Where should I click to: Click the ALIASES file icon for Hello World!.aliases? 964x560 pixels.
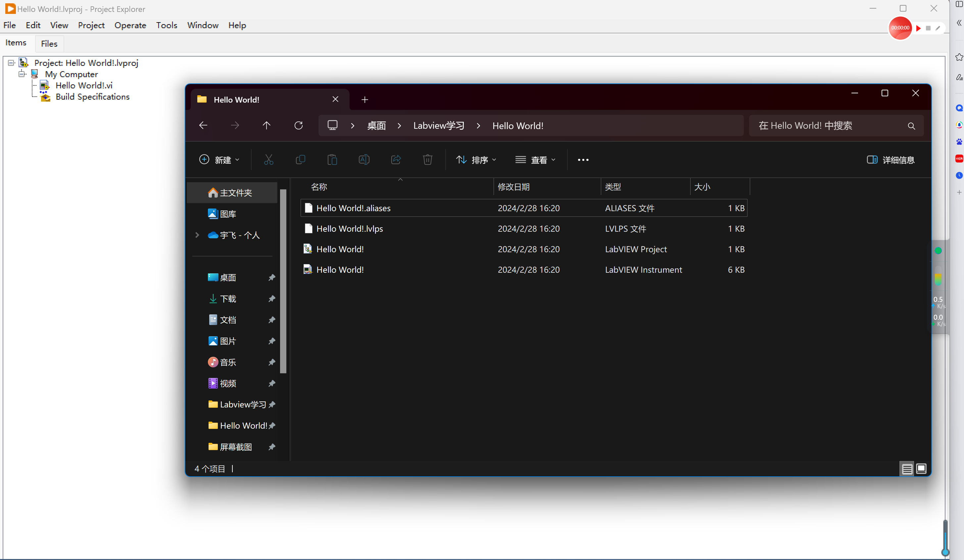pyautogui.click(x=308, y=208)
